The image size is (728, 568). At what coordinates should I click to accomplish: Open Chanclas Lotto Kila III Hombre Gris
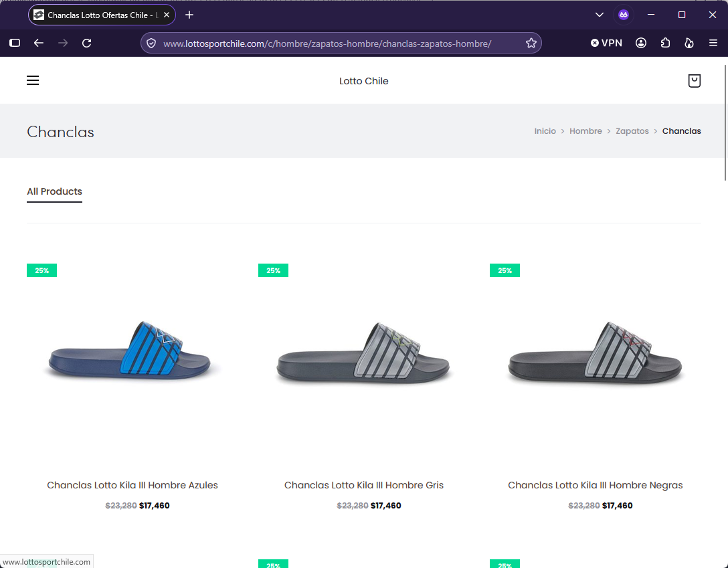point(364,485)
